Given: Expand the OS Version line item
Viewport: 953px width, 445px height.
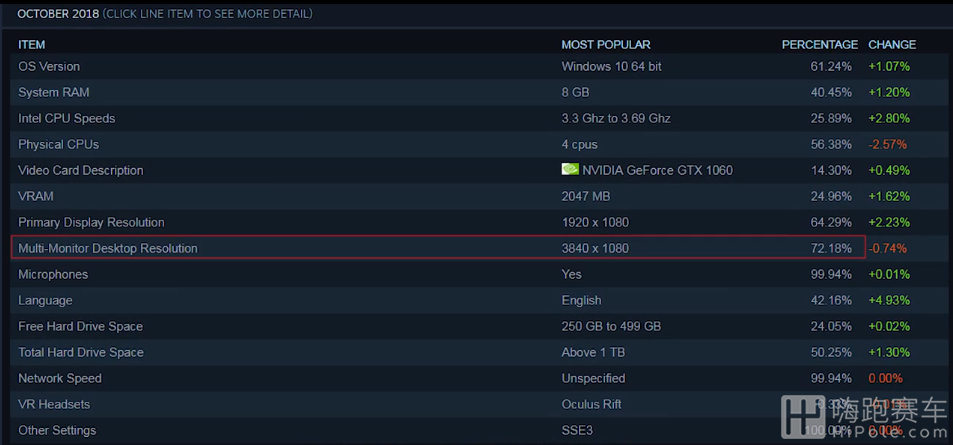Looking at the screenshot, I should point(476,66).
